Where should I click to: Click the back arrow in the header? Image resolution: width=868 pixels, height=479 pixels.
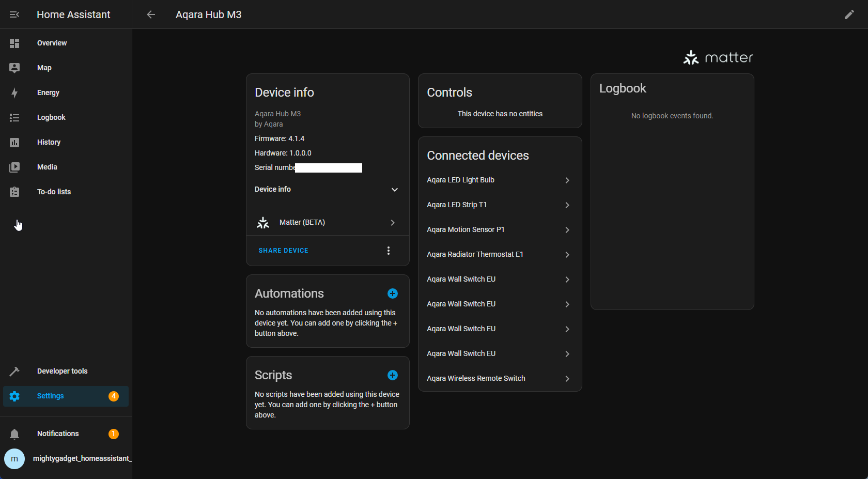(151, 14)
